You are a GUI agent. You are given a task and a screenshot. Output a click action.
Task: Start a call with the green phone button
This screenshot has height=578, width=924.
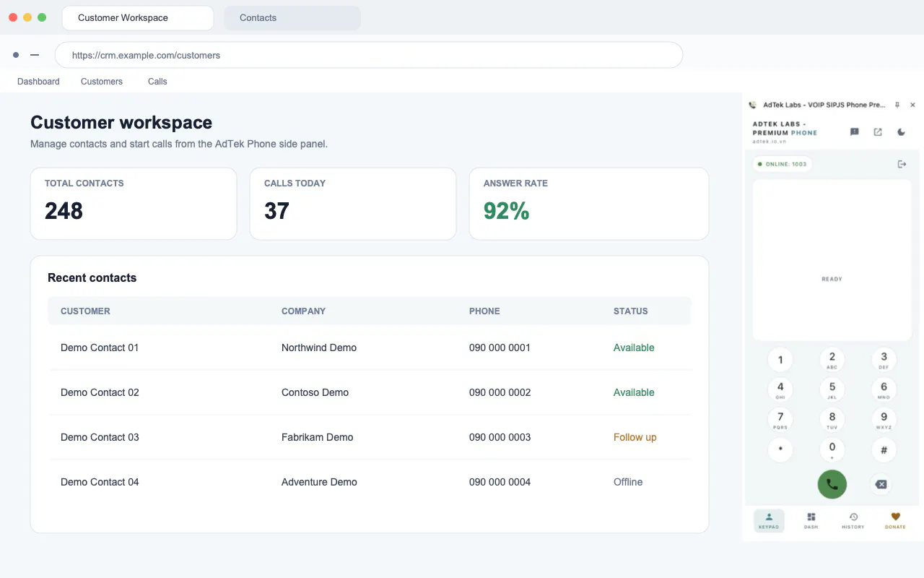[x=832, y=484]
